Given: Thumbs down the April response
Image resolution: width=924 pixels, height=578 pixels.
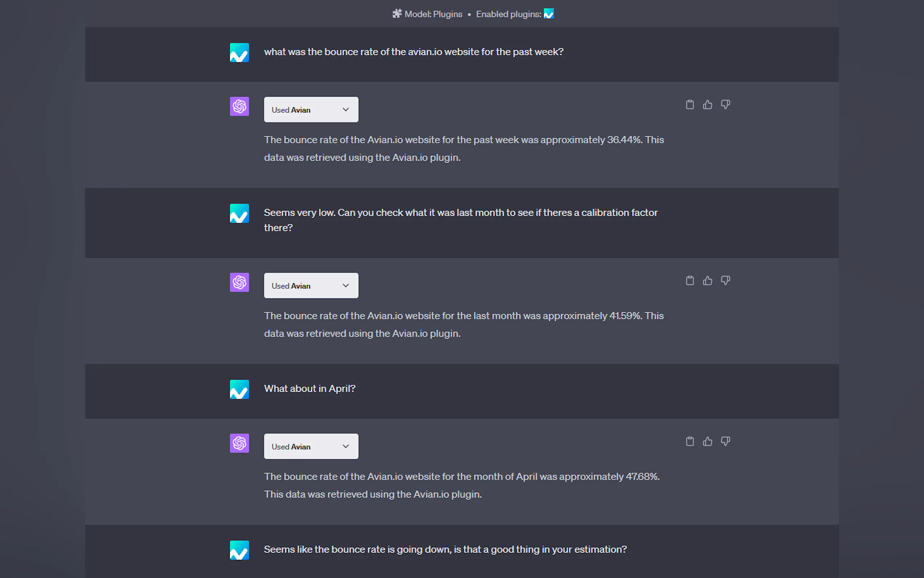Looking at the screenshot, I should [x=725, y=442].
